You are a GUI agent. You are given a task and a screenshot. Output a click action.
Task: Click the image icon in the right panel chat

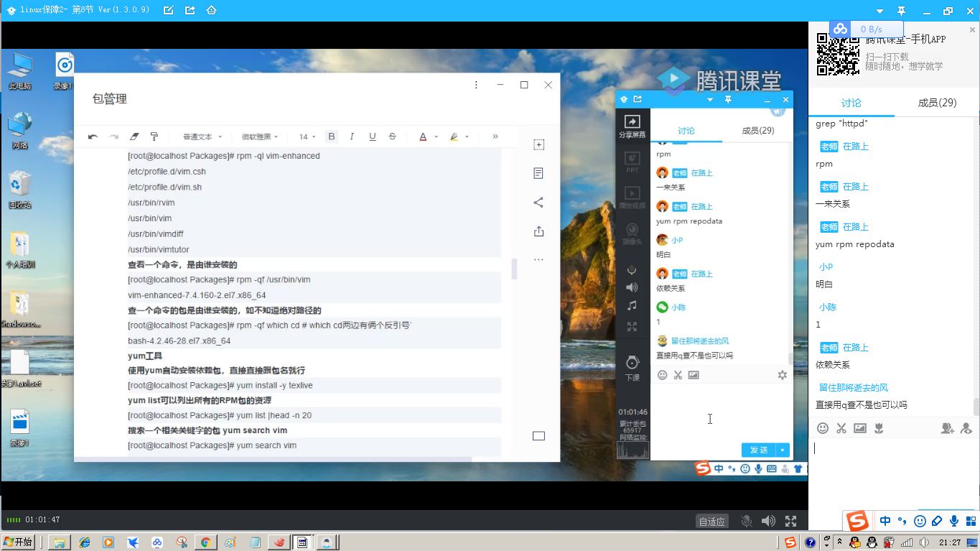click(860, 428)
